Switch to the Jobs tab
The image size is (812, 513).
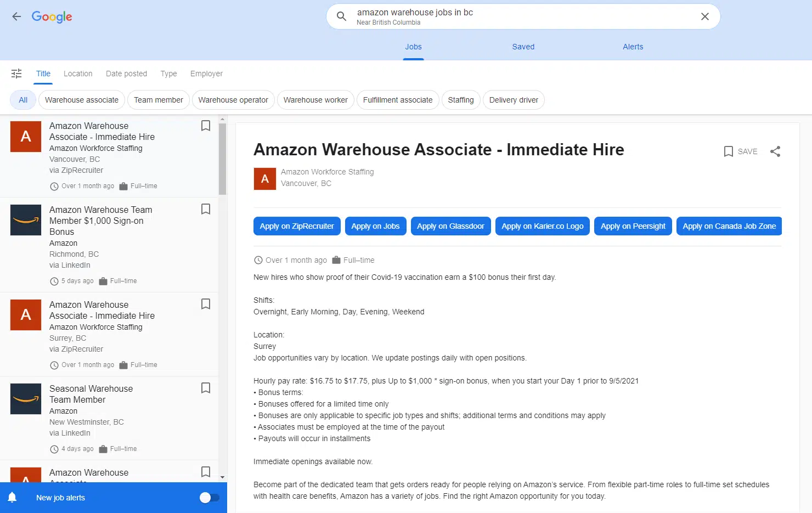413,47
